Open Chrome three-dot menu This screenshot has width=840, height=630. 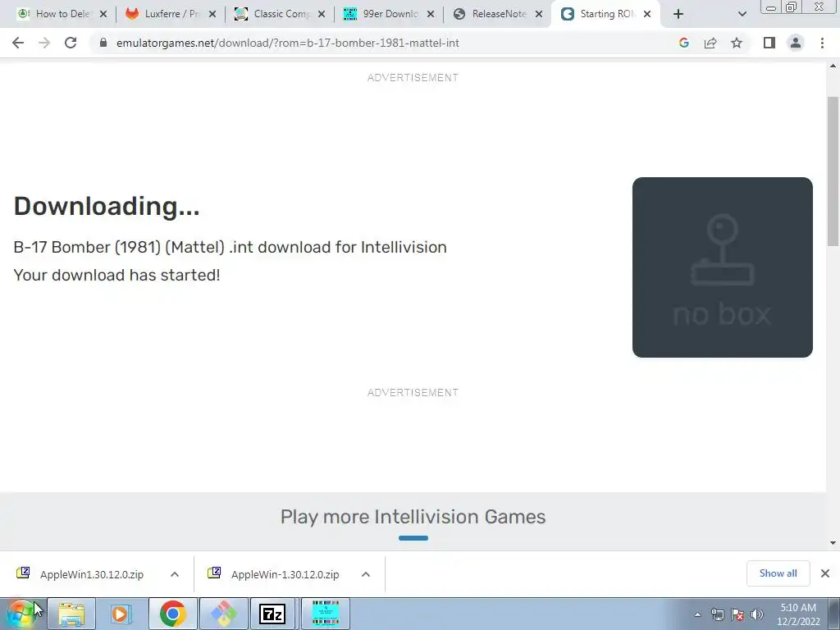822,43
